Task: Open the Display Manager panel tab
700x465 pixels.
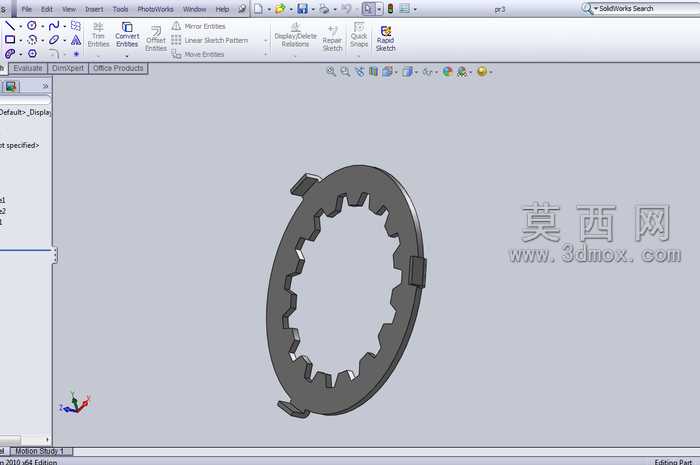Action: pos(11,86)
